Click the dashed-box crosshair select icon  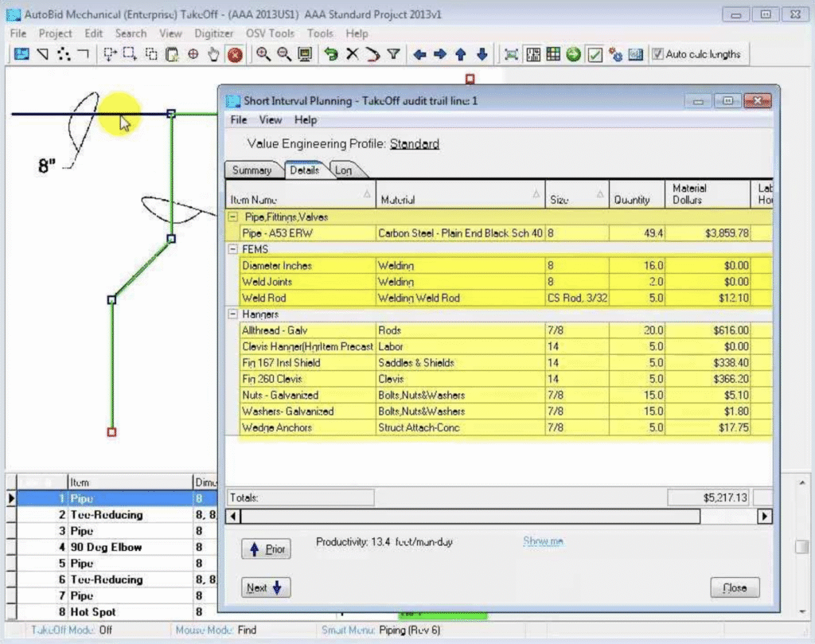109,54
